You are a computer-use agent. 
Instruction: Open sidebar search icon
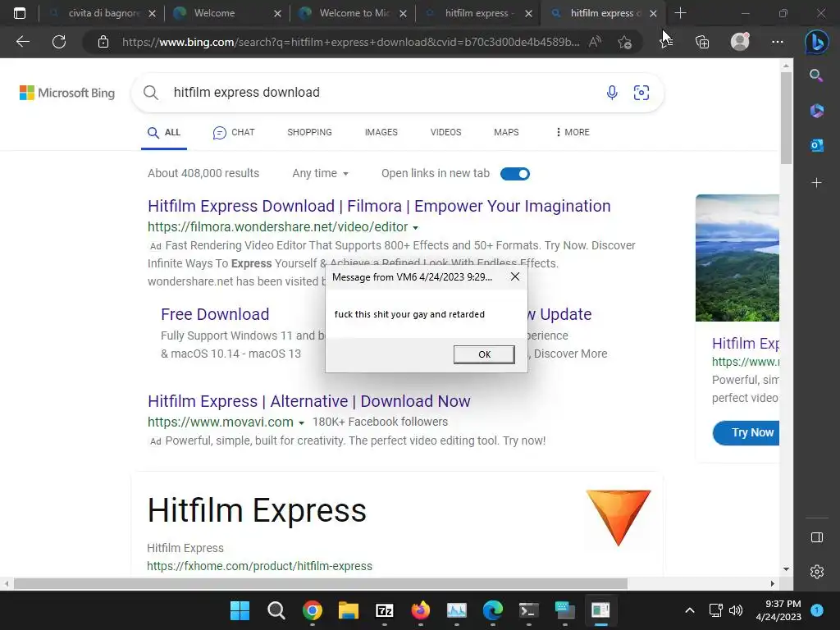[x=816, y=75]
